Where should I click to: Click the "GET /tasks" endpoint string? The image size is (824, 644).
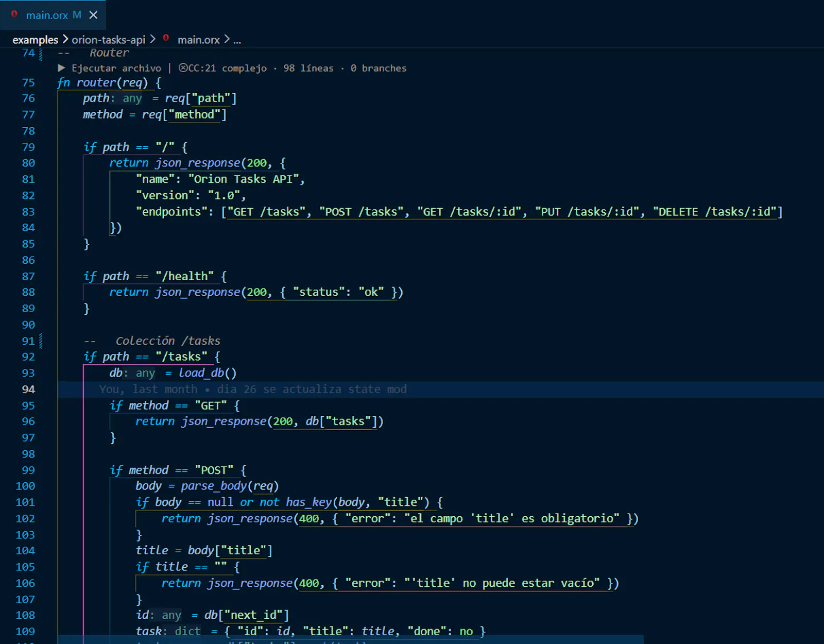(266, 212)
